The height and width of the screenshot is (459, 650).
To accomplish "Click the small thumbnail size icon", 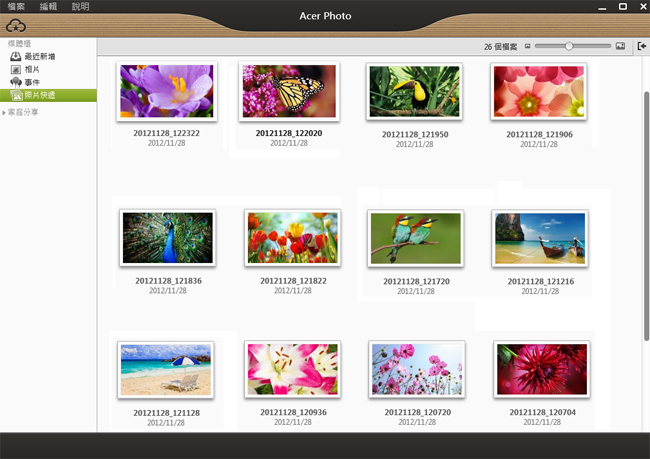I will point(527,46).
